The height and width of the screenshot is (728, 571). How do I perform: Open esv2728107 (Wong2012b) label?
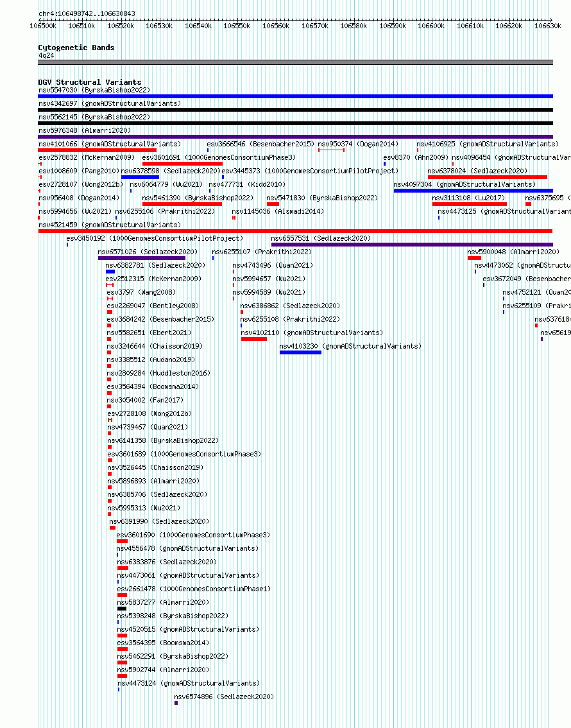81,184
